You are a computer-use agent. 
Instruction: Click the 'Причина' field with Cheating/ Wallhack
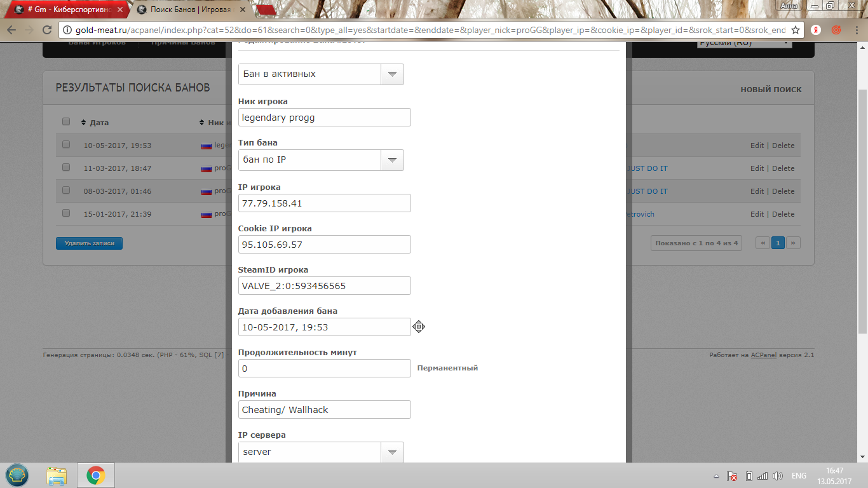click(x=325, y=410)
